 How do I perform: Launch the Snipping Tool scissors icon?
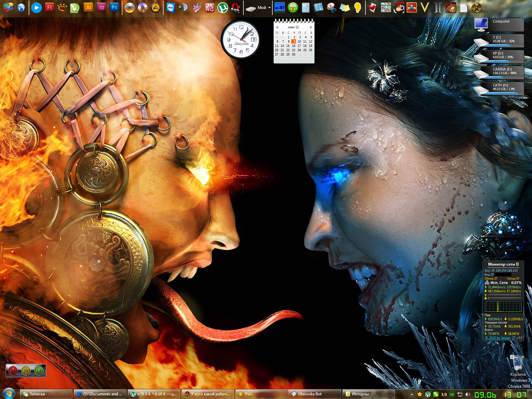click(332, 7)
